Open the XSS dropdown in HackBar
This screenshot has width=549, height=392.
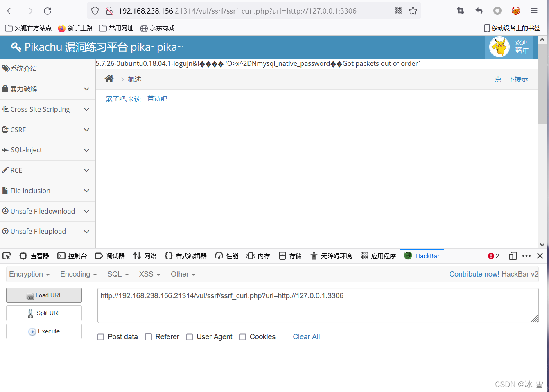tap(149, 274)
